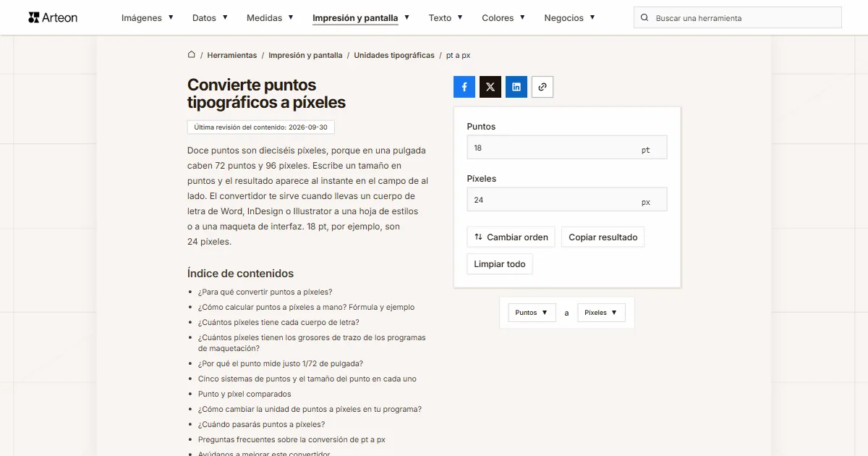The height and width of the screenshot is (456, 868).
Task: Click the home icon in breadcrumbs
Action: pos(192,55)
